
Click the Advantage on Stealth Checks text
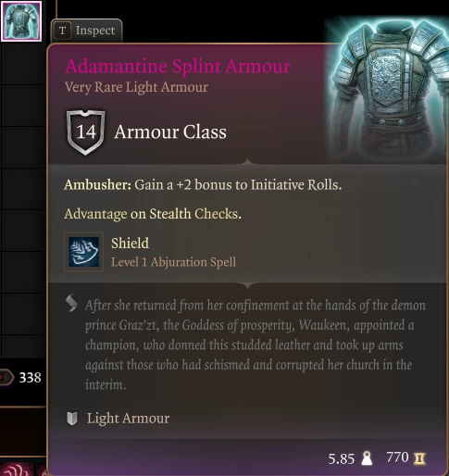point(153,214)
